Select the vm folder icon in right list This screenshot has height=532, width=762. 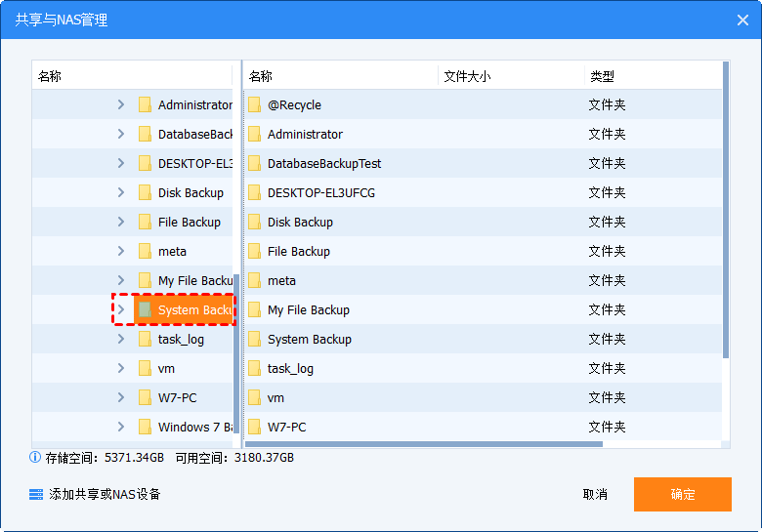click(x=254, y=398)
